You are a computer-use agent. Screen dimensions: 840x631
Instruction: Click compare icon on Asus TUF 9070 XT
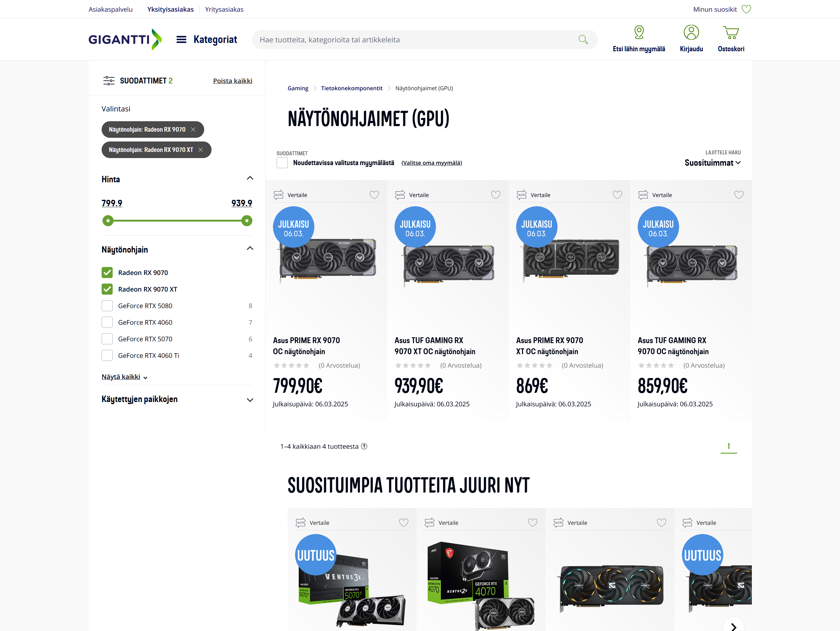pos(400,195)
